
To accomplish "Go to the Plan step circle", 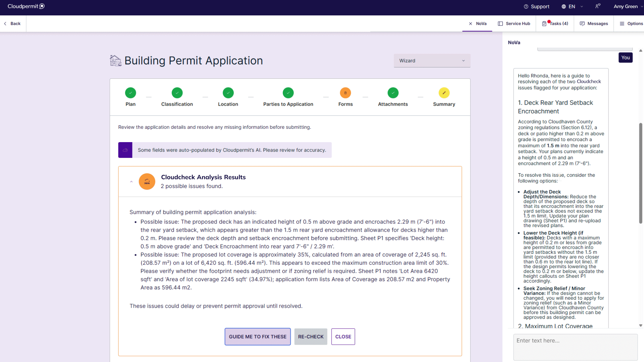I will pos(130,93).
